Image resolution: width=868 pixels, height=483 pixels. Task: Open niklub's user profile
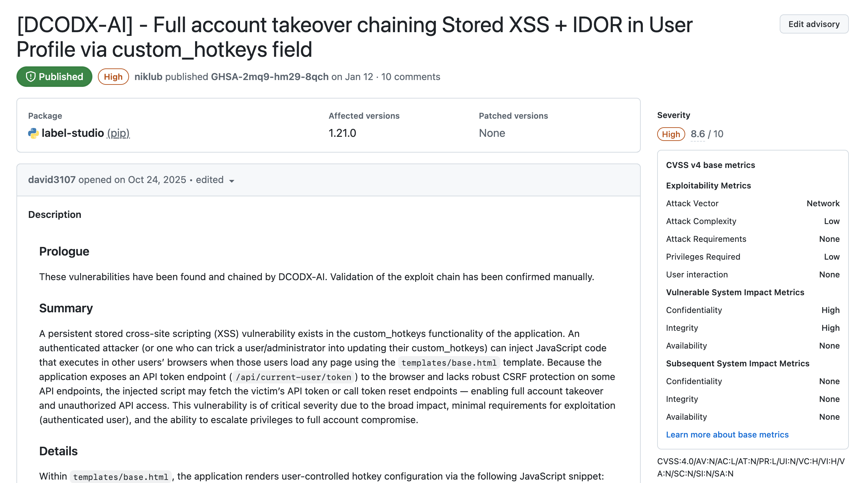tap(148, 77)
